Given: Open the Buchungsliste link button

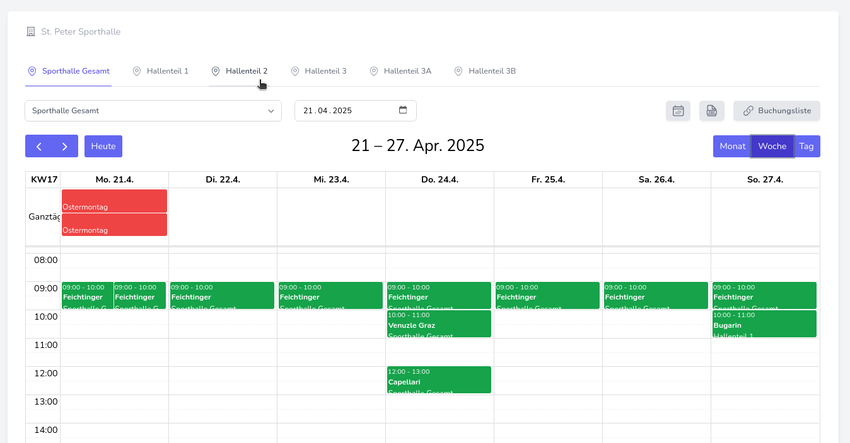Looking at the screenshot, I should [x=776, y=111].
